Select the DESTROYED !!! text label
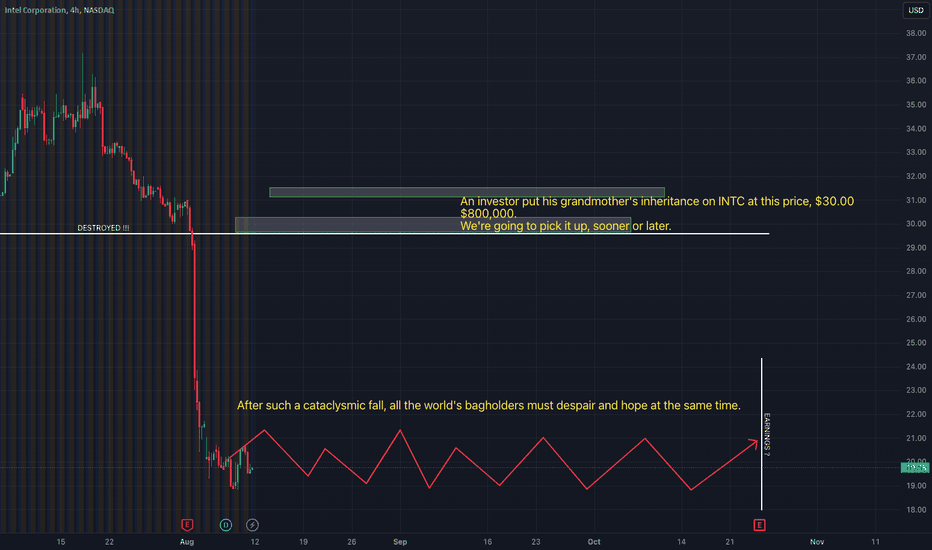 coord(103,228)
